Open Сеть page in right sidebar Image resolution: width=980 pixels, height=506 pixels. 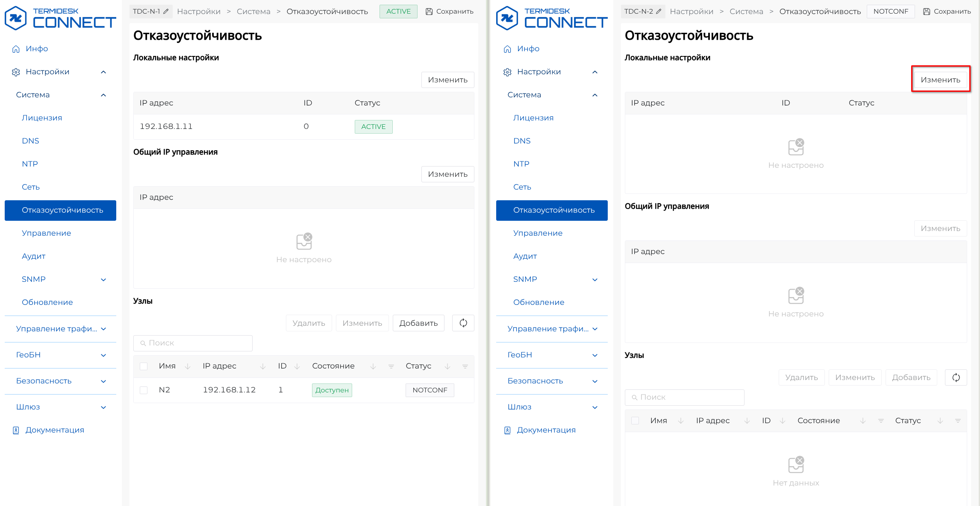pyautogui.click(x=522, y=187)
